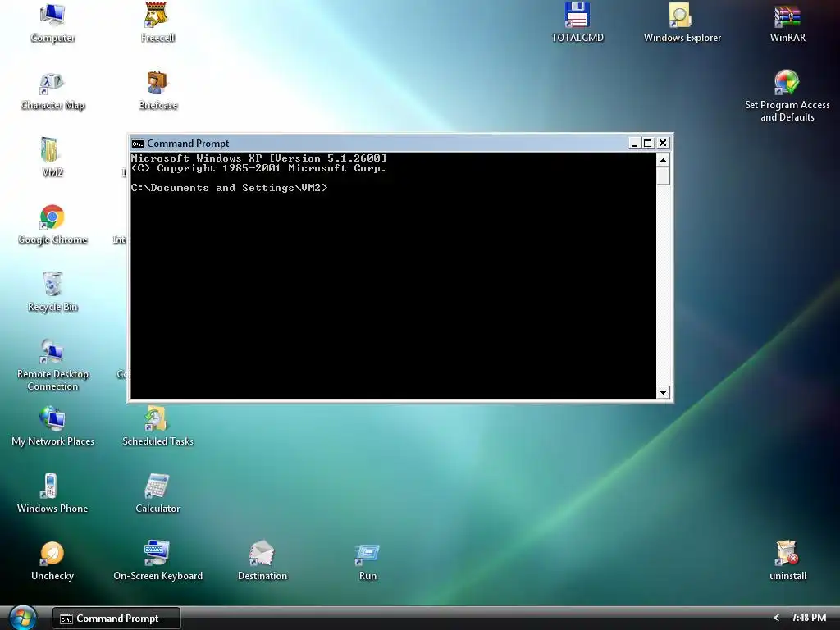
Task: Click the Command Prompt scroll down arrow
Action: [x=663, y=393]
